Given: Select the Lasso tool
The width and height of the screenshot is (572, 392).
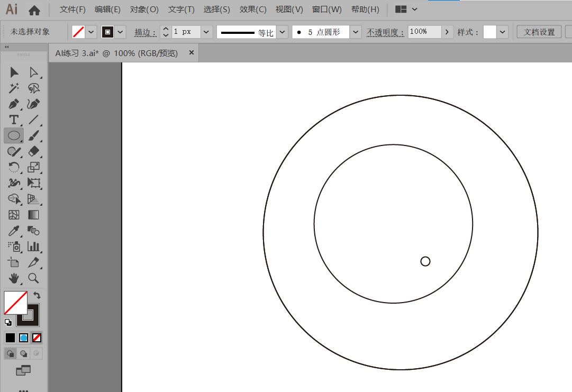Looking at the screenshot, I should (33, 88).
